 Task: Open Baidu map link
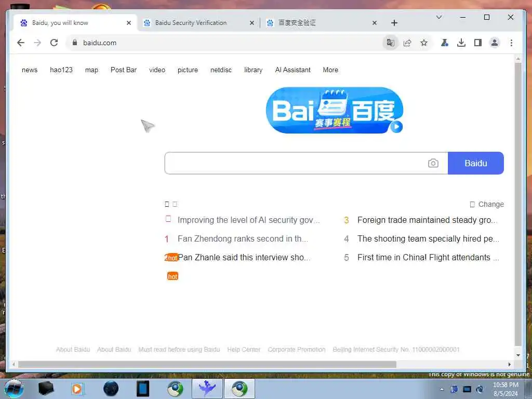tap(91, 70)
